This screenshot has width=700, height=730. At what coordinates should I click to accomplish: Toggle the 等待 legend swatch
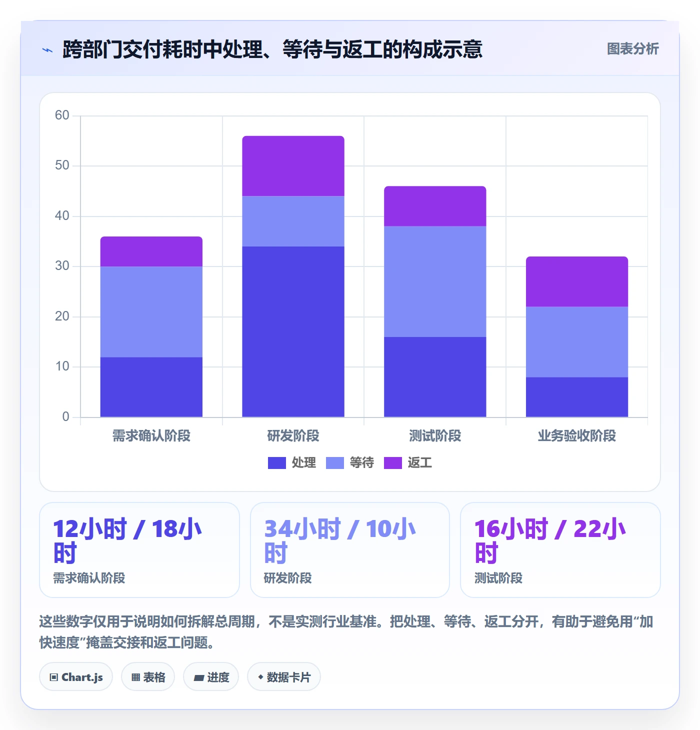(335, 463)
